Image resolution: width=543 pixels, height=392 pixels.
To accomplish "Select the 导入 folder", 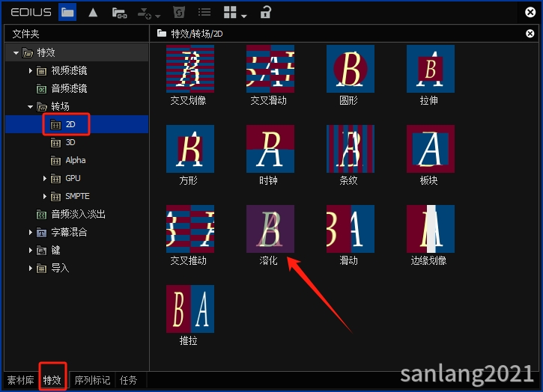I will (x=76, y=268).
